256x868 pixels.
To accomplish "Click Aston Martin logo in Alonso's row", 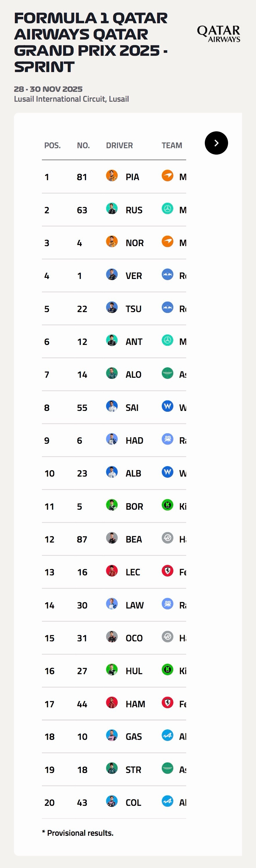I will (x=167, y=373).
